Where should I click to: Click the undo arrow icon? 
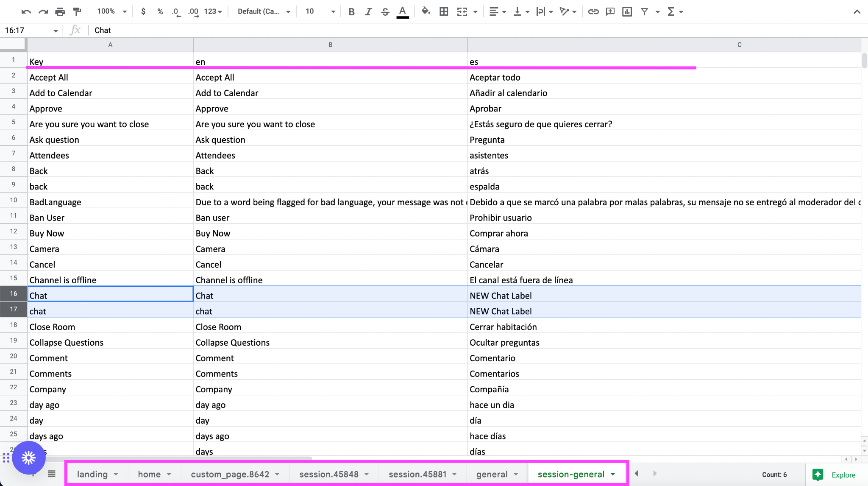[26, 11]
